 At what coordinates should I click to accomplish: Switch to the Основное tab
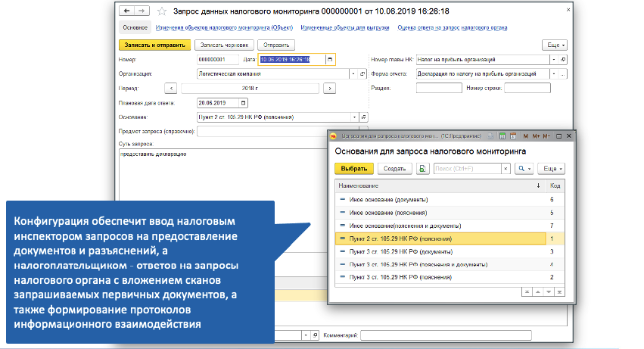click(x=134, y=27)
